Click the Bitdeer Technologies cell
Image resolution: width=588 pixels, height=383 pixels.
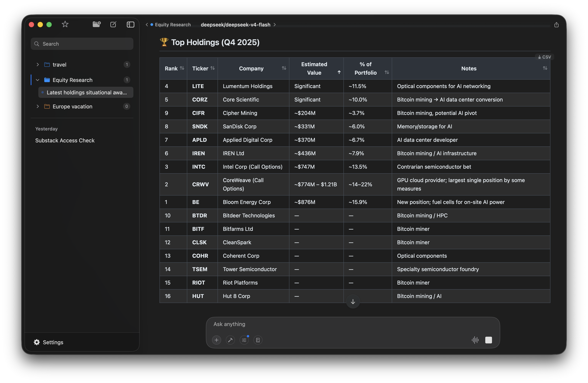tap(253, 215)
